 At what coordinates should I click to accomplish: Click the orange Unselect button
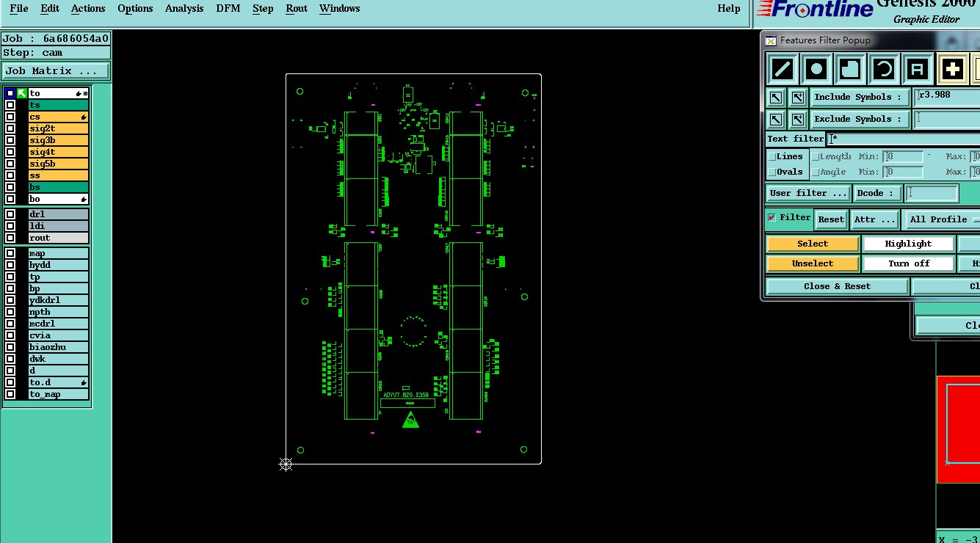[813, 263]
